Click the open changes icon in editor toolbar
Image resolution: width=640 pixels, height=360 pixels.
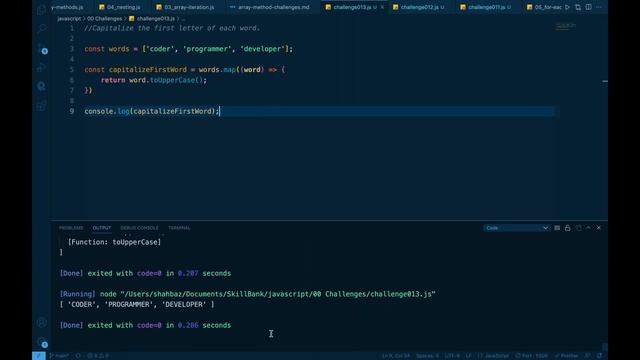[578, 7]
